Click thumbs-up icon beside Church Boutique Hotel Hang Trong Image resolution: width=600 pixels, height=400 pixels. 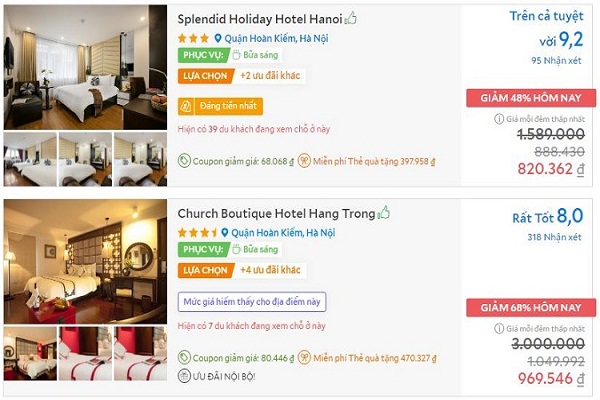coord(383,212)
